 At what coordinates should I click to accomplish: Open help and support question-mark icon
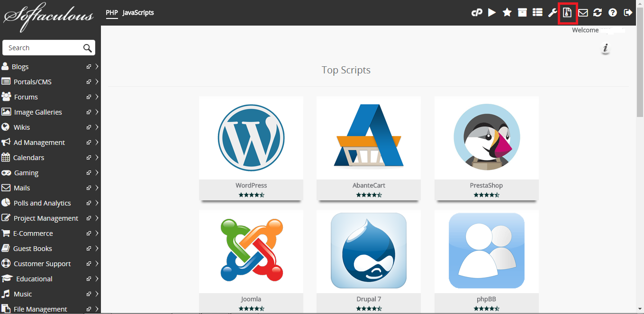click(613, 13)
